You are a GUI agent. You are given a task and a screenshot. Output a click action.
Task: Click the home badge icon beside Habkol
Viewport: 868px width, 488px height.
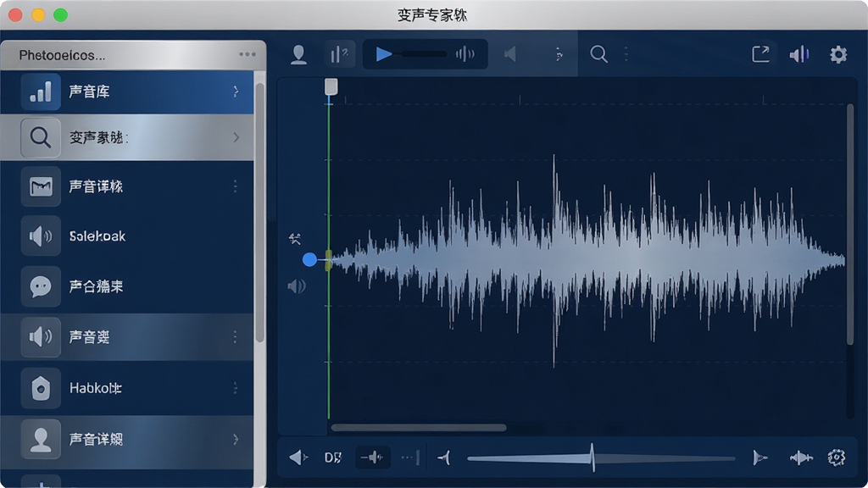pos(41,388)
